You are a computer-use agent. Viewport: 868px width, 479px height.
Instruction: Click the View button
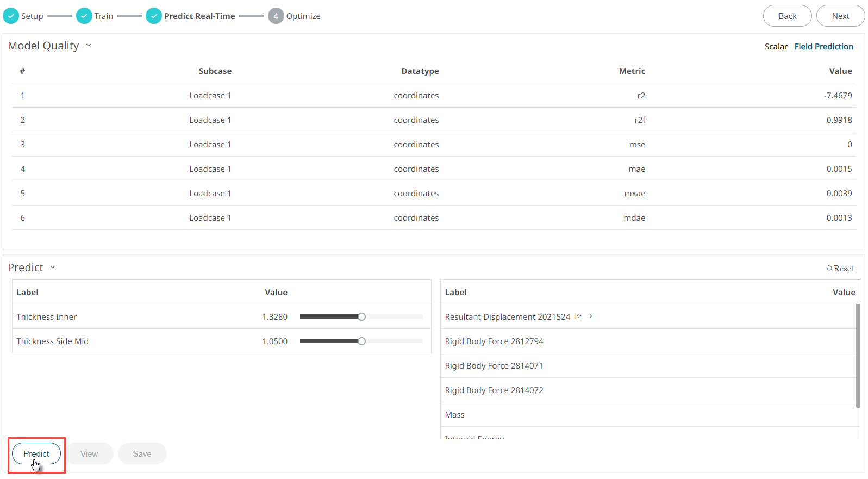(x=89, y=454)
